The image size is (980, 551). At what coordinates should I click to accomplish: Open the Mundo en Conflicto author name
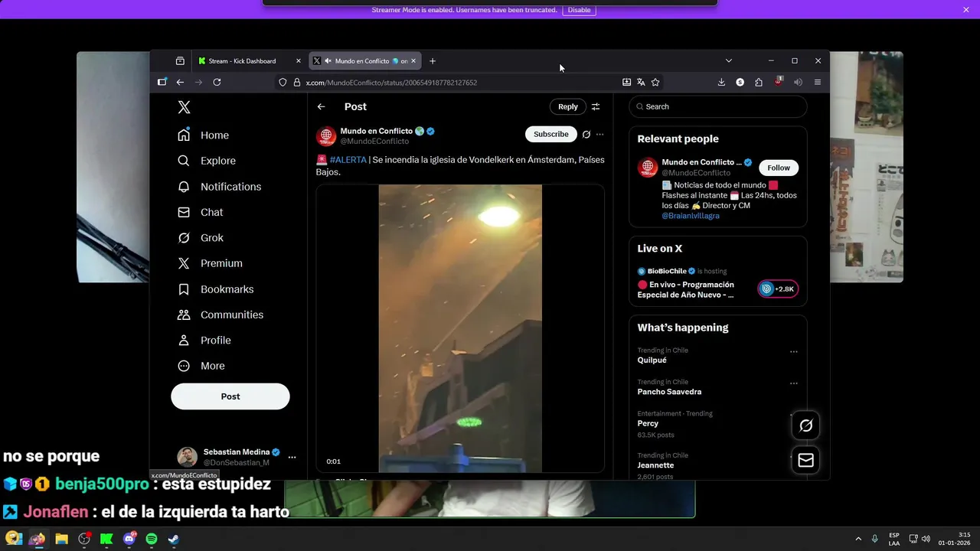376,131
